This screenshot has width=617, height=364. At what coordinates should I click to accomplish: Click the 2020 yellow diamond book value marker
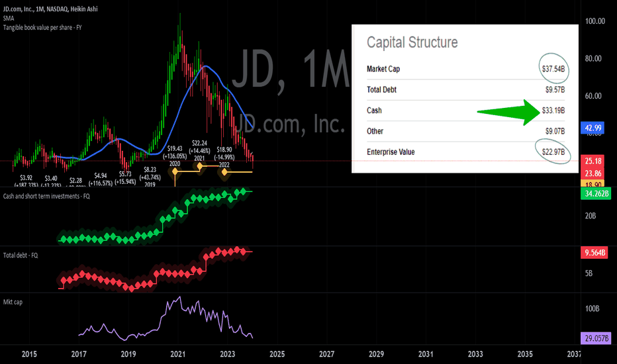(x=175, y=171)
